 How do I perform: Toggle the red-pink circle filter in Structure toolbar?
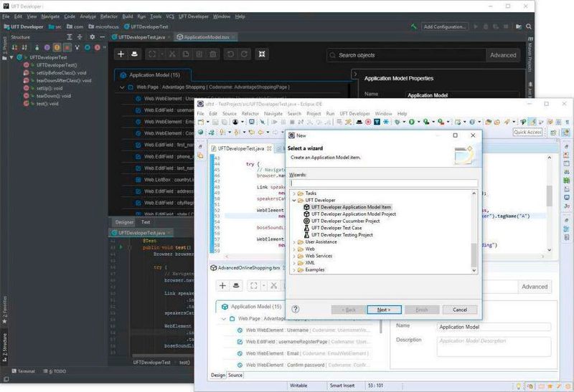[x=98, y=47]
